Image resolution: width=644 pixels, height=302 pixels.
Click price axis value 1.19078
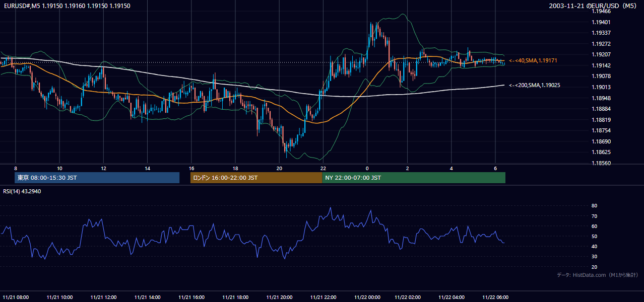pyautogui.click(x=601, y=76)
